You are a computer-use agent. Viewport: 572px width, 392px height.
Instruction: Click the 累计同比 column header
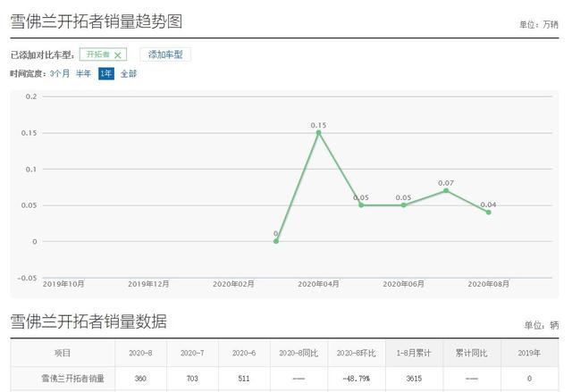coord(471,353)
